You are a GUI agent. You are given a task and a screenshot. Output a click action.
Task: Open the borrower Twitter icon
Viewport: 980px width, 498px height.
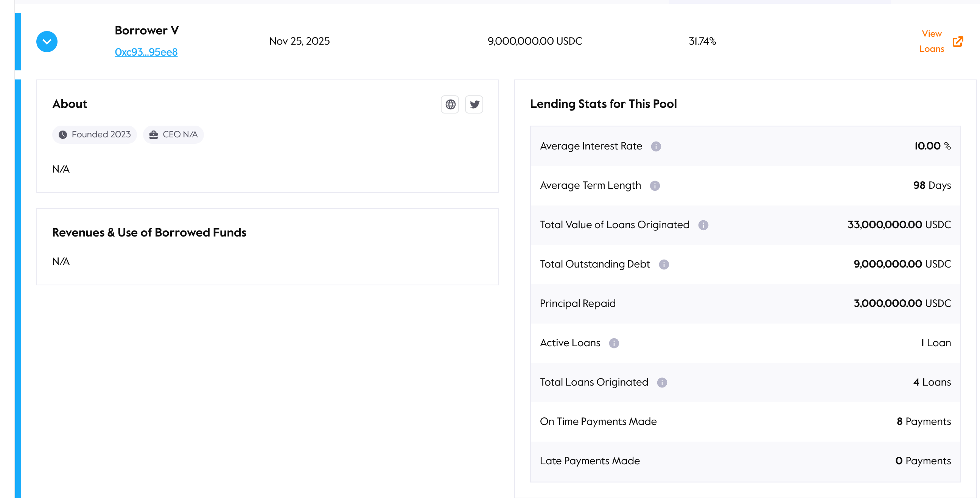474,104
